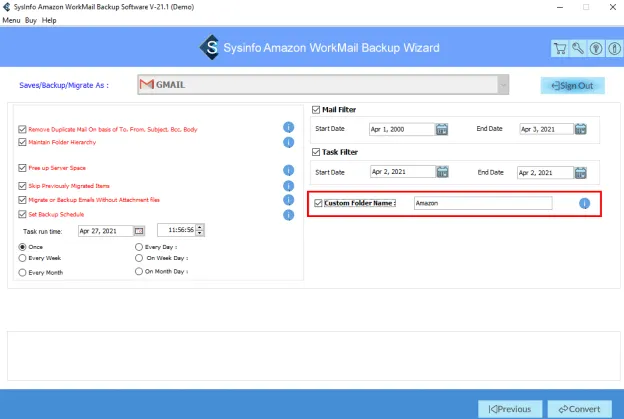Expand the Saves/Backup/Migrate As GMAIL dropdown
The width and height of the screenshot is (624, 419).
[x=503, y=85]
